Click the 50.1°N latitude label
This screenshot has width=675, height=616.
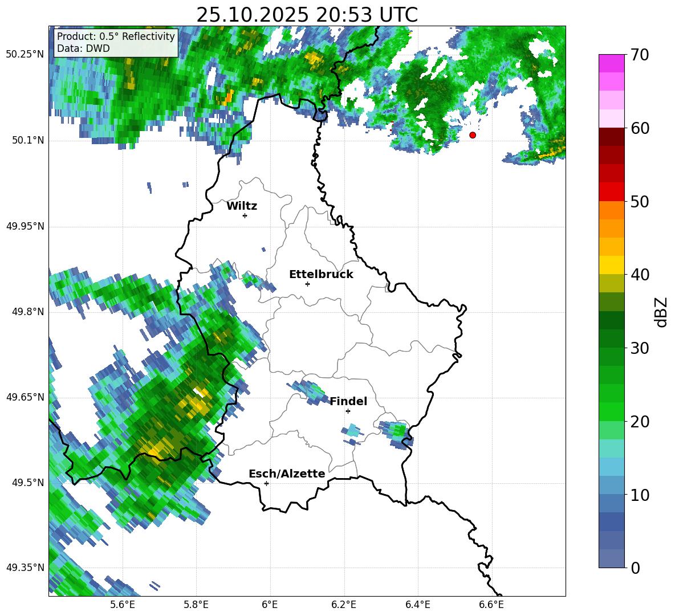click(28, 140)
